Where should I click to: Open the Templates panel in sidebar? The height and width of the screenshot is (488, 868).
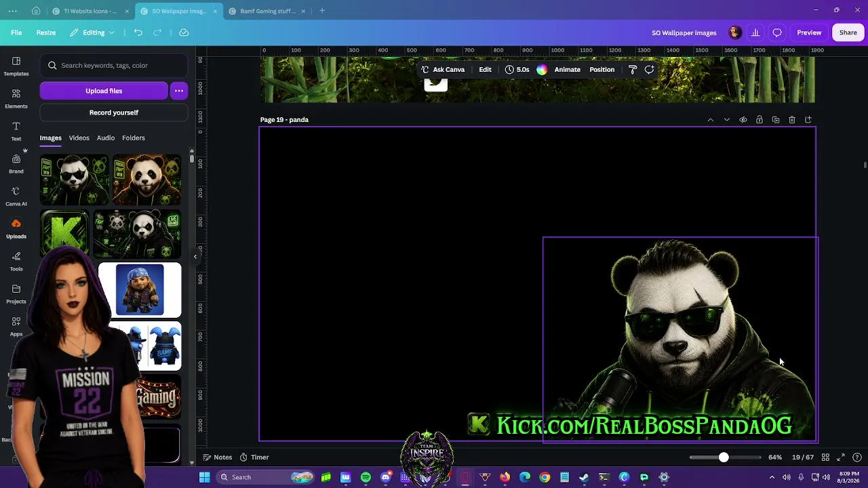(x=16, y=66)
